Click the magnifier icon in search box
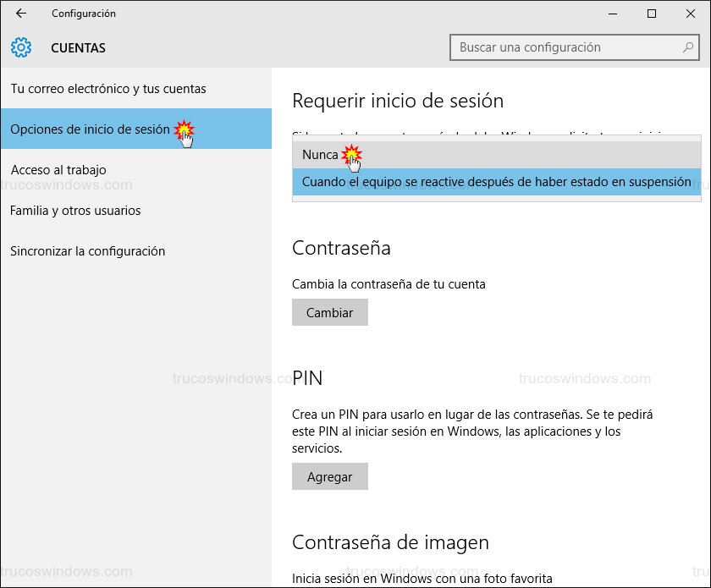The height and width of the screenshot is (588, 711). 688,47
